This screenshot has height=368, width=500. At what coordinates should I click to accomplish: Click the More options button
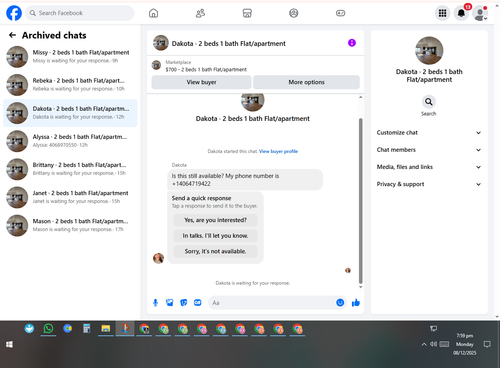pos(306,82)
